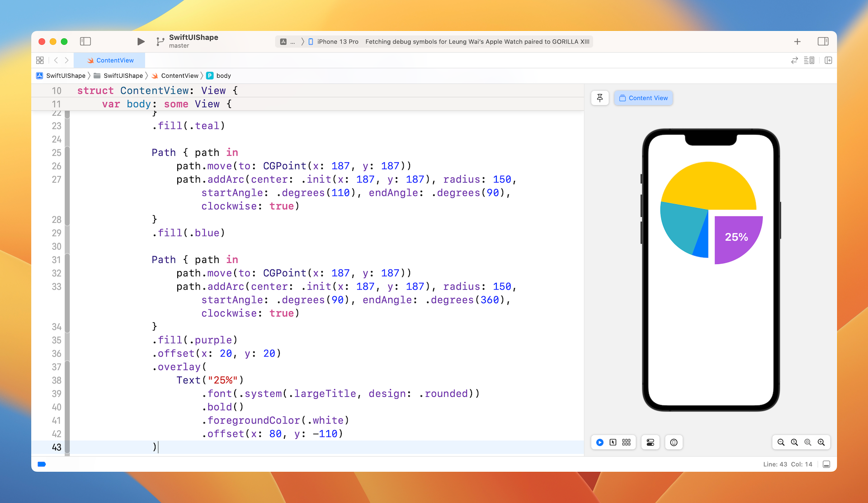Show the debug area
The height and width of the screenshot is (503, 868).
pos(826,464)
